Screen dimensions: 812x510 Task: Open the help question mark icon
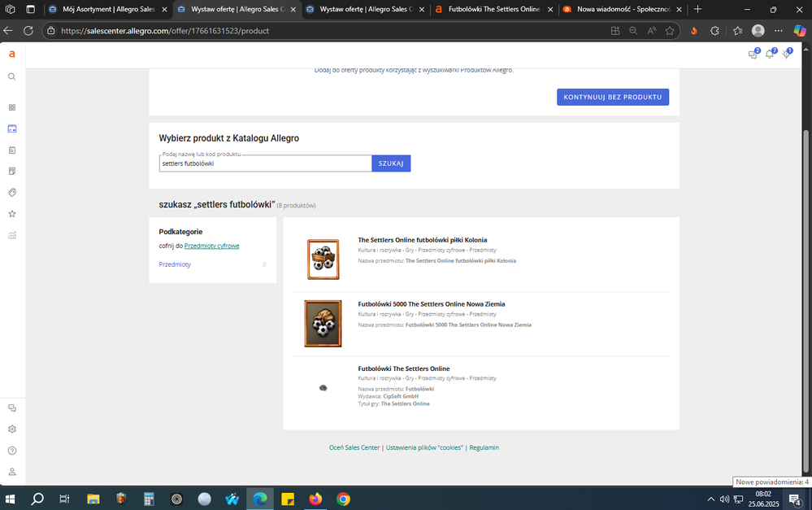click(12, 451)
